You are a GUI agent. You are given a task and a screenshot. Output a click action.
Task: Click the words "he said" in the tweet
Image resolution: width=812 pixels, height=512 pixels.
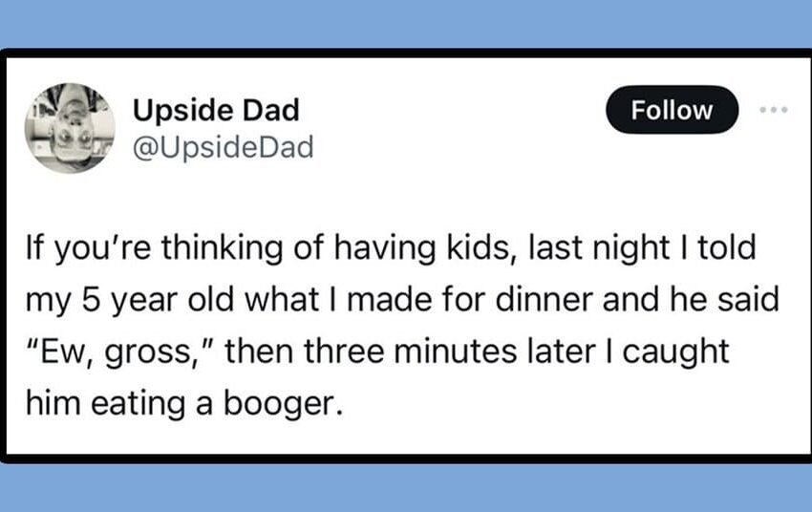724,299
